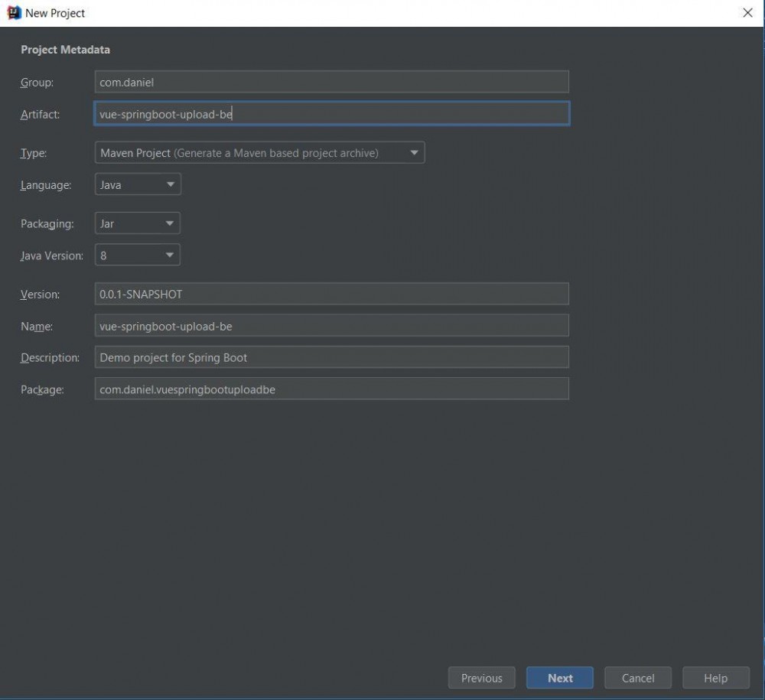Click the Next button

tap(560, 678)
